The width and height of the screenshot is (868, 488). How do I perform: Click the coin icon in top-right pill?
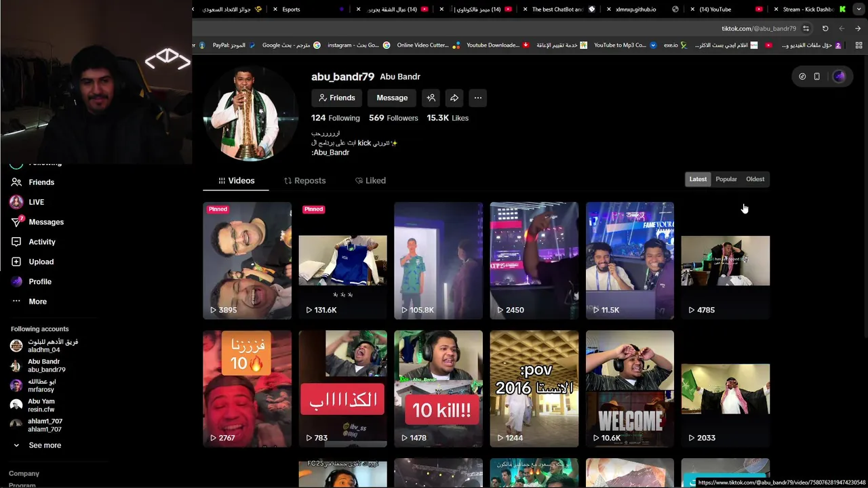pyautogui.click(x=802, y=77)
